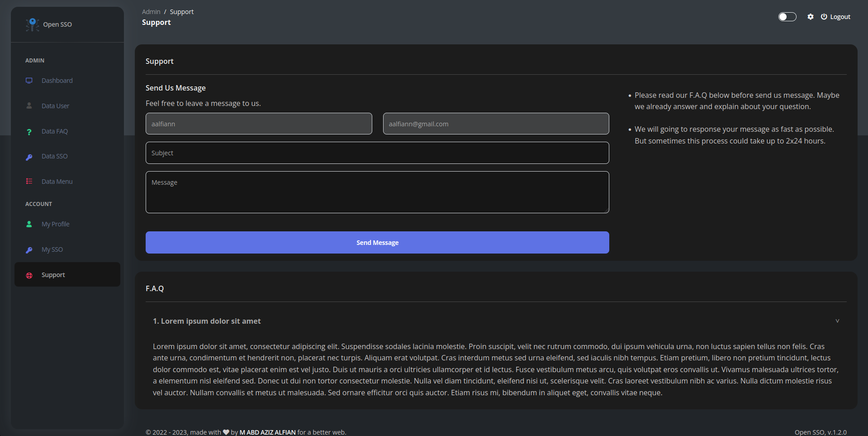This screenshot has width=868, height=436.
Task: Click inside the Subject input field
Action: 377,153
